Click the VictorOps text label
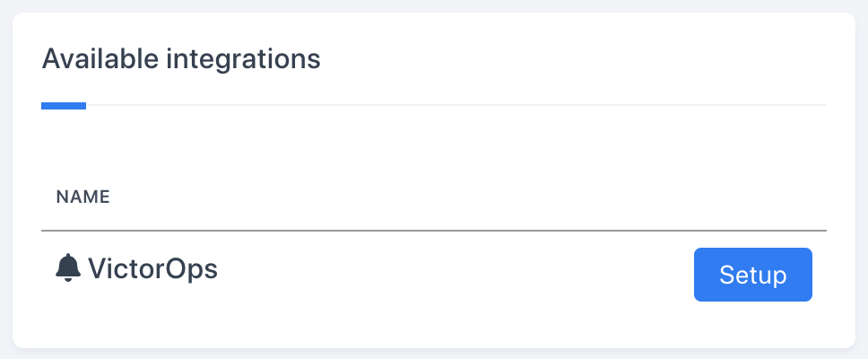Viewport: 868px width, 359px height. [x=152, y=268]
